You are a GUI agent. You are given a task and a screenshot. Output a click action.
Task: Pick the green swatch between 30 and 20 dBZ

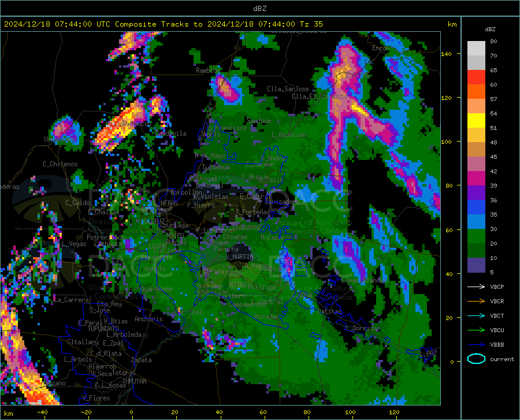click(476, 236)
